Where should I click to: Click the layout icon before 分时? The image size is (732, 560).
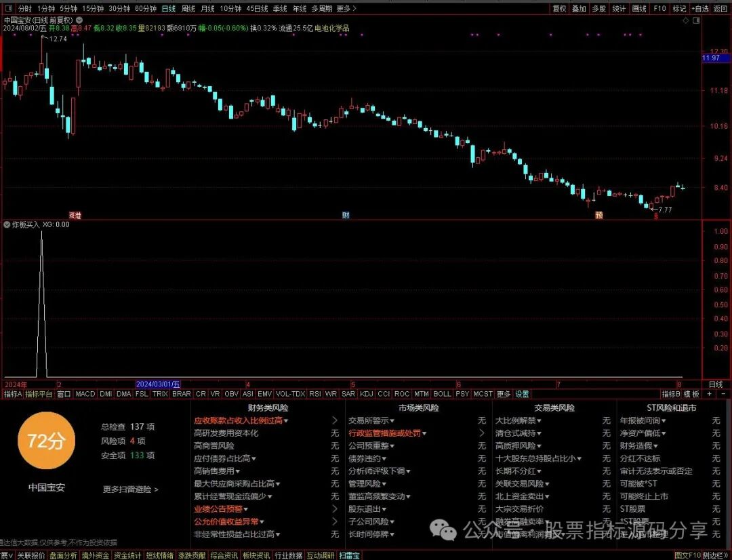(8, 8)
